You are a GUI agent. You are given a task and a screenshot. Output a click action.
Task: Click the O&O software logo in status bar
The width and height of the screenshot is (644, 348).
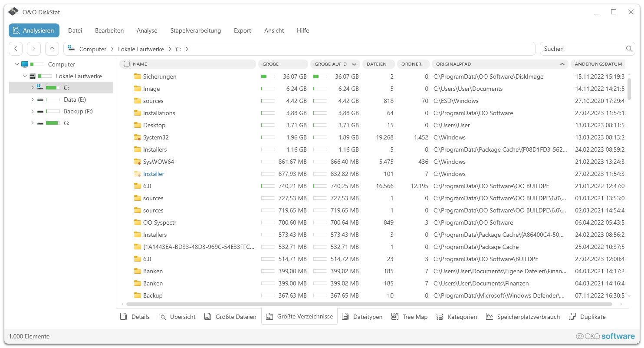[605, 336]
